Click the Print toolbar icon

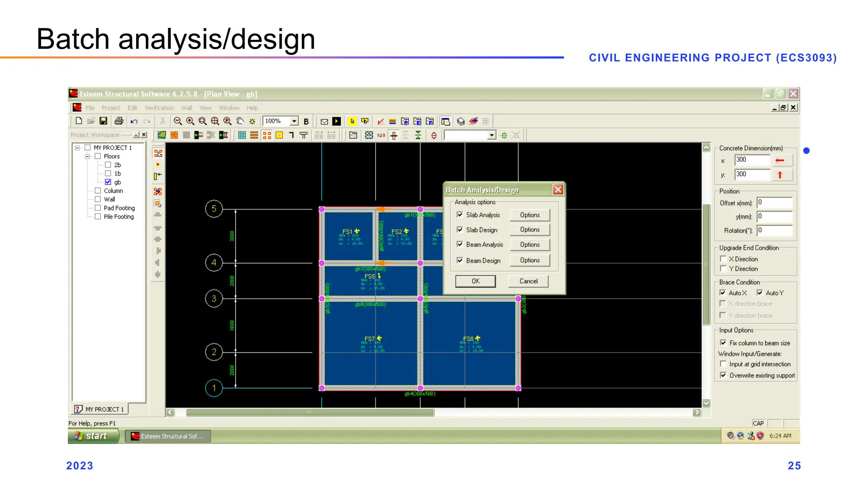point(119,121)
